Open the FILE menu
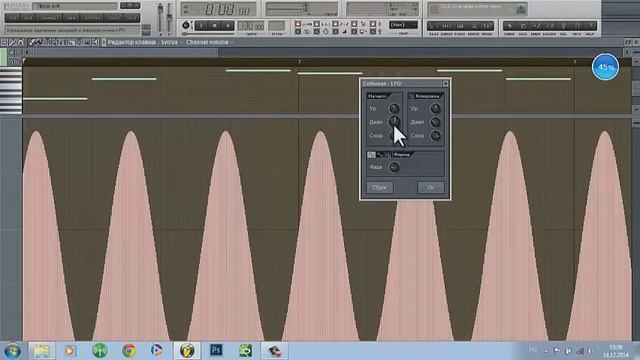This screenshot has height=360, width=640. [12, 18]
